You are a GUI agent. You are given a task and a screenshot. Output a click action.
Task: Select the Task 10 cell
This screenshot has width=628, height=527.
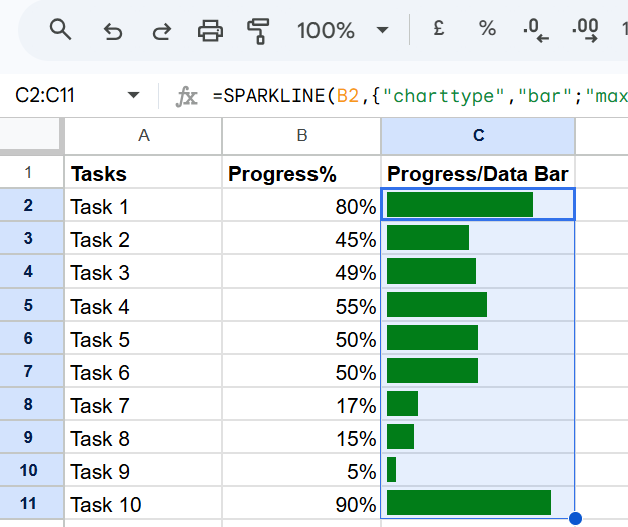pyautogui.click(x=143, y=503)
